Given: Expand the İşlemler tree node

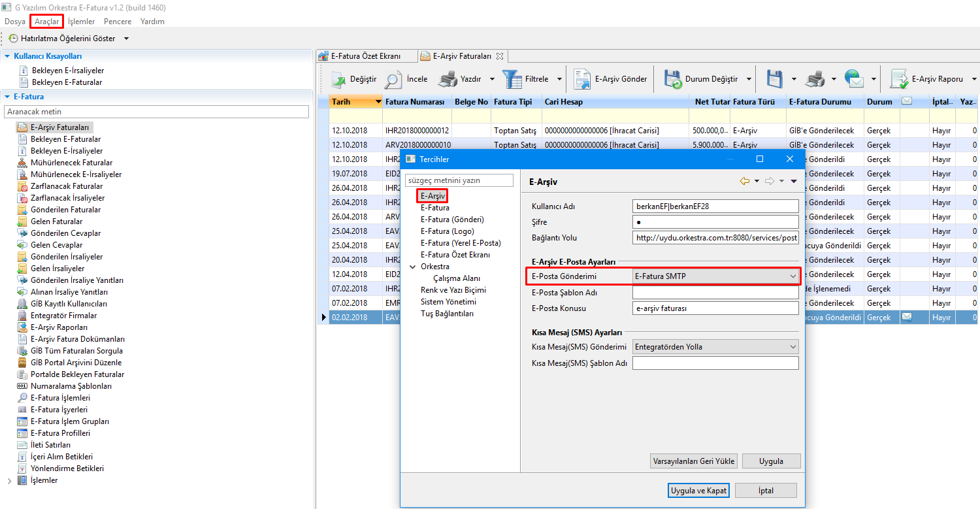Looking at the screenshot, I should 9,480.
